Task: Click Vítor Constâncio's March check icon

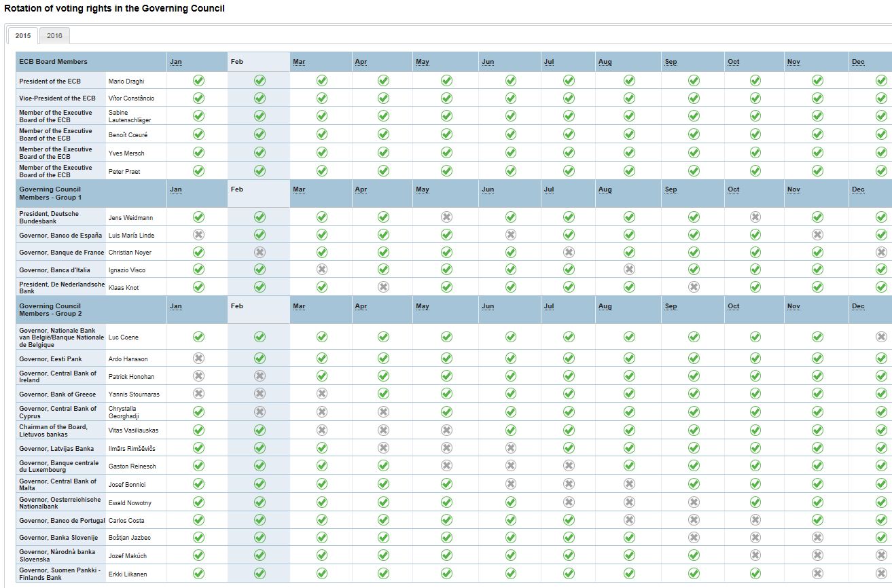Action: pos(322,98)
